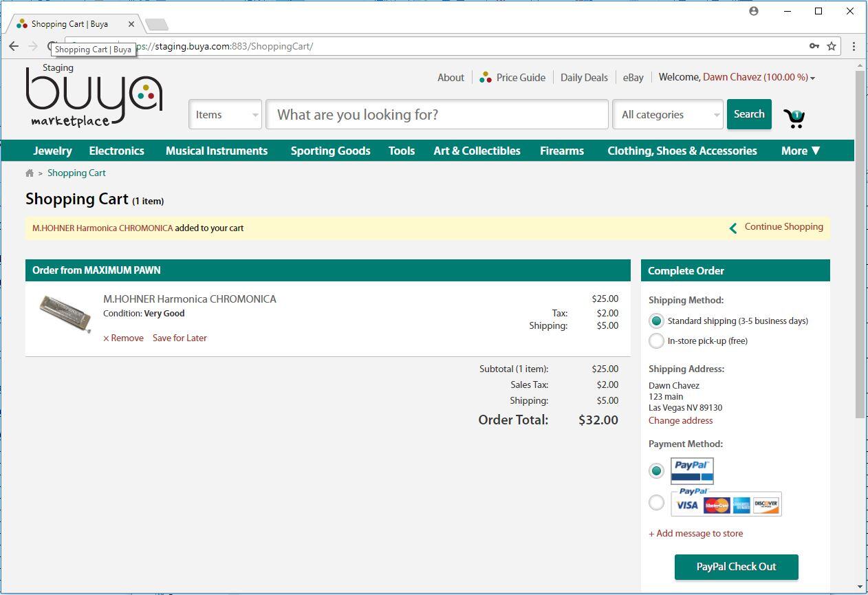868x595 pixels.
Task: Expand the More categories menu
Action: click(801, 151)
